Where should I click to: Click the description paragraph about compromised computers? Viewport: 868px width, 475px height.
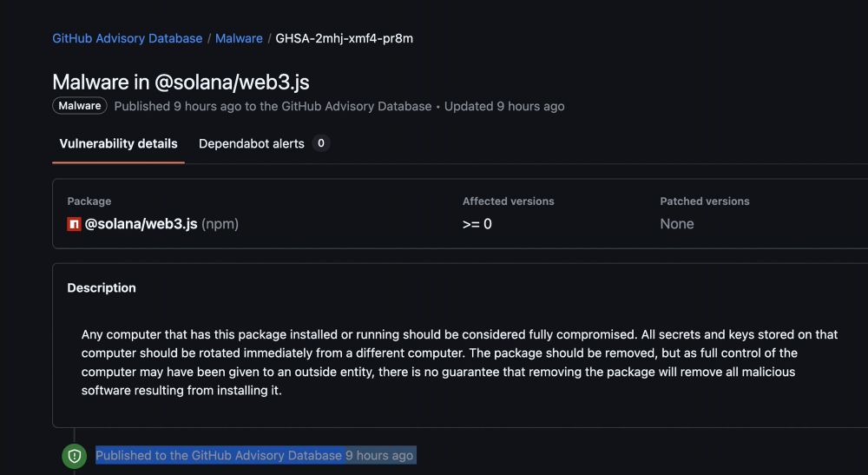click(x=459, y=362)
